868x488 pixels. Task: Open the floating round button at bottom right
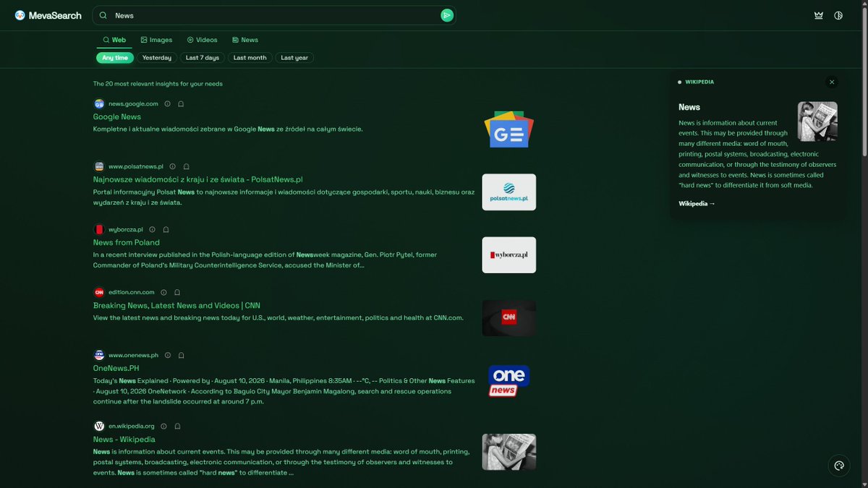839,466
